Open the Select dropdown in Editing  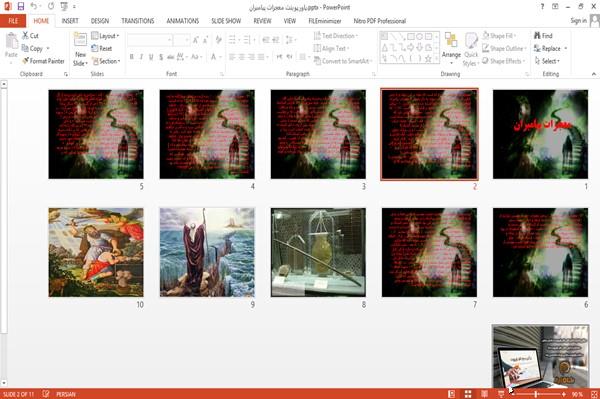click(547, 61)
